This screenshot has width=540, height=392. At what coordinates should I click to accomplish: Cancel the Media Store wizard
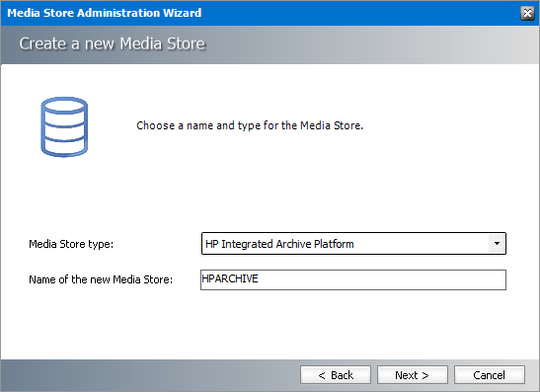[x=490, y=375]
